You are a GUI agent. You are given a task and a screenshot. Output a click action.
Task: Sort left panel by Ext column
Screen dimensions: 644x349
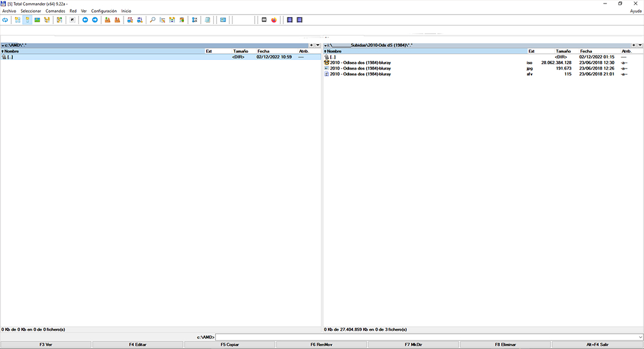218,52
